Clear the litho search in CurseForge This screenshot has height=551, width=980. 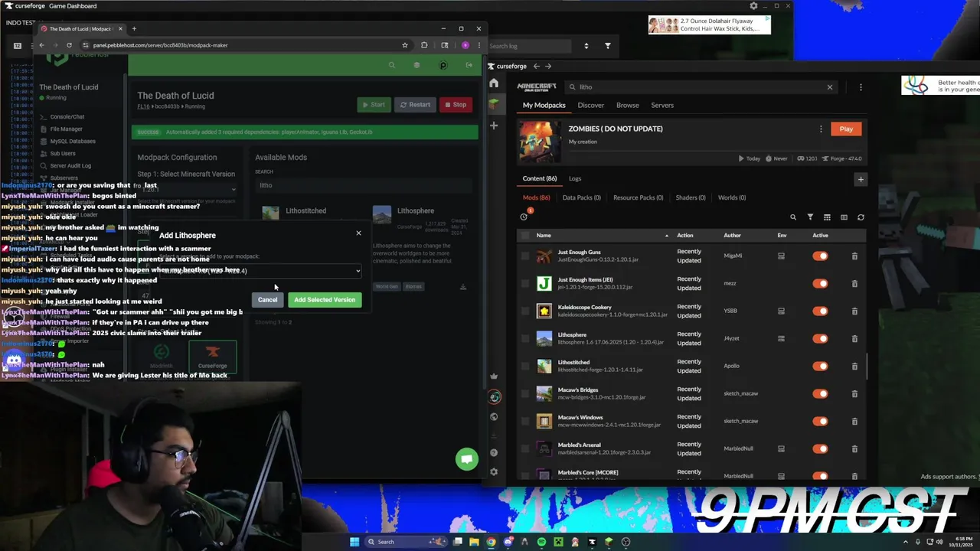[829, 87]
